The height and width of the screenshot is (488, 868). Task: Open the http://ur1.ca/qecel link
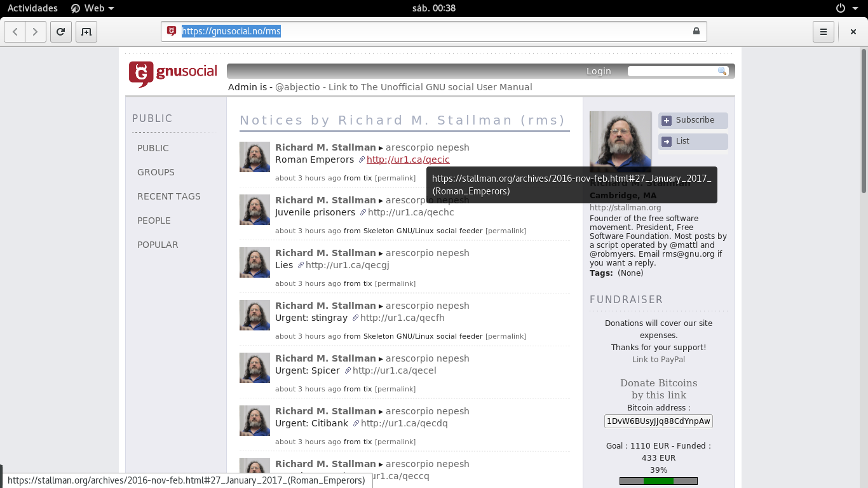tap(395, 370)
